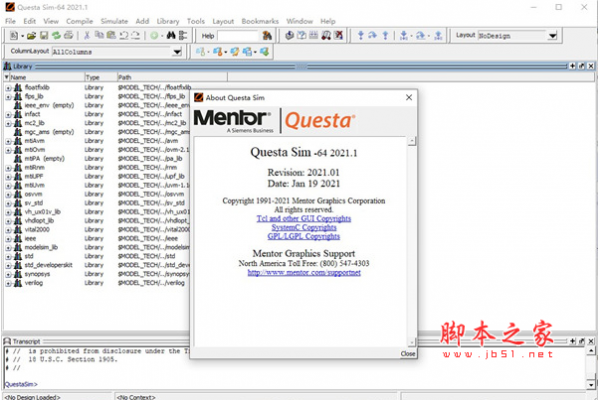This screenshot has width=600, height=400.
Task: Click the Paste clipboard icon
Action: click(111, 35)
